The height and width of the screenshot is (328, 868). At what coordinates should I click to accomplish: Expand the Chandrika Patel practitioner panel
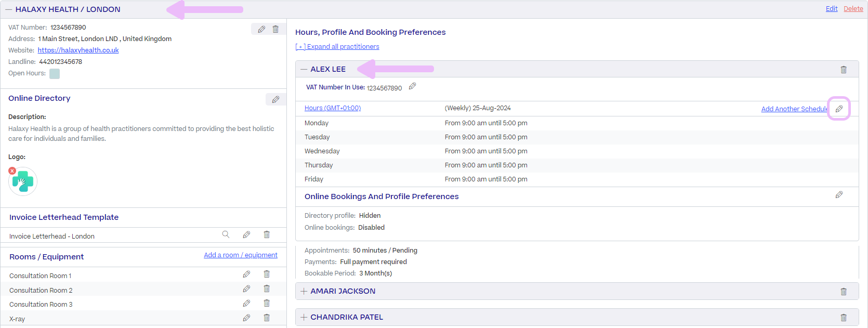click(304, 317)
